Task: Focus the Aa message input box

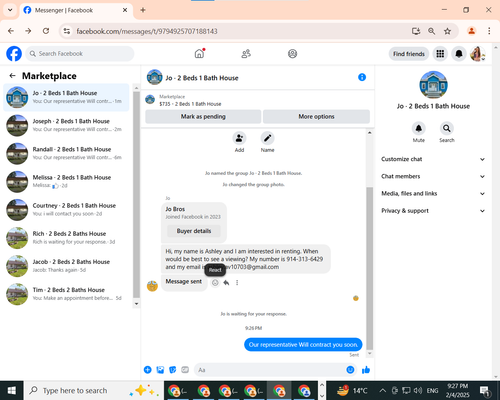Action: 275,370
